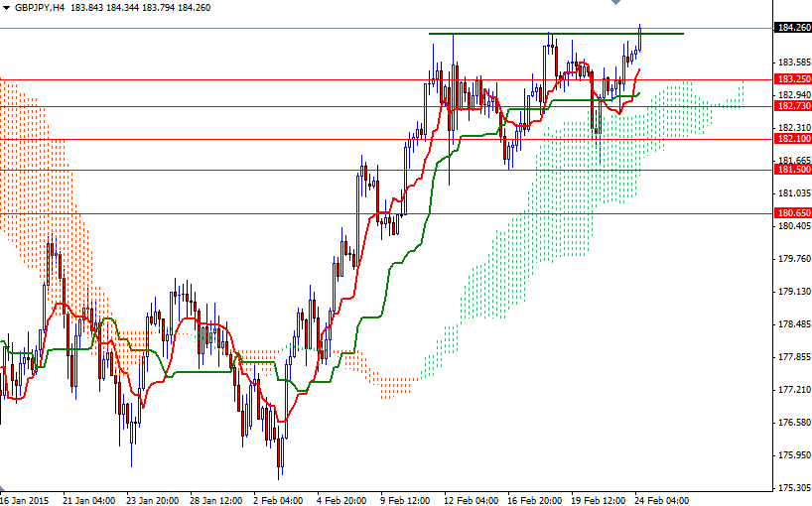Click the red 180.650 price level label
This screenshot has width=812, height=506.
(x=792, y=213)
